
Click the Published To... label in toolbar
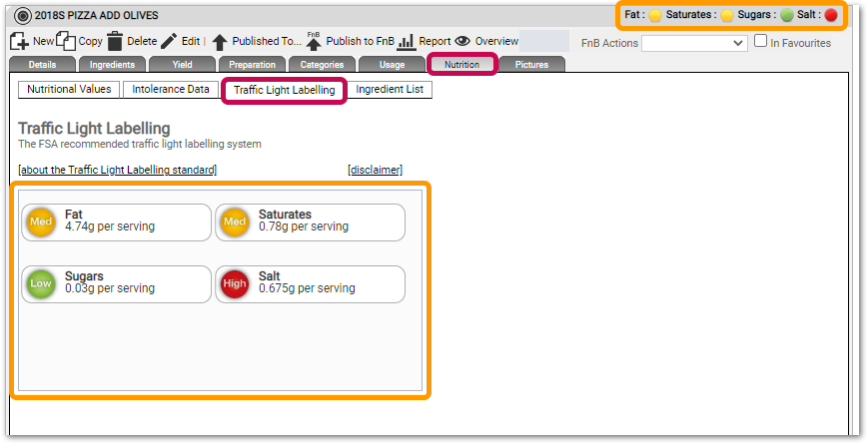coord(267,42)
